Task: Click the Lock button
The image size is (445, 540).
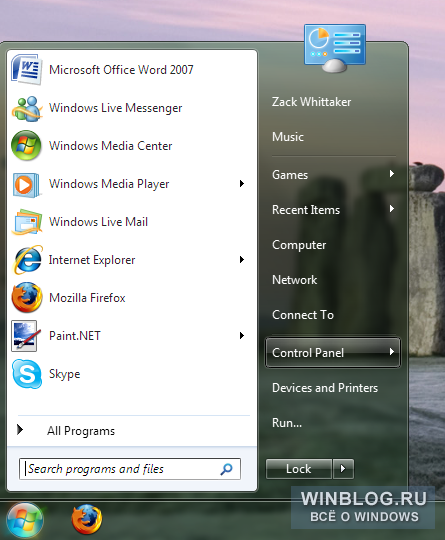Action: (x=299, y=469)
